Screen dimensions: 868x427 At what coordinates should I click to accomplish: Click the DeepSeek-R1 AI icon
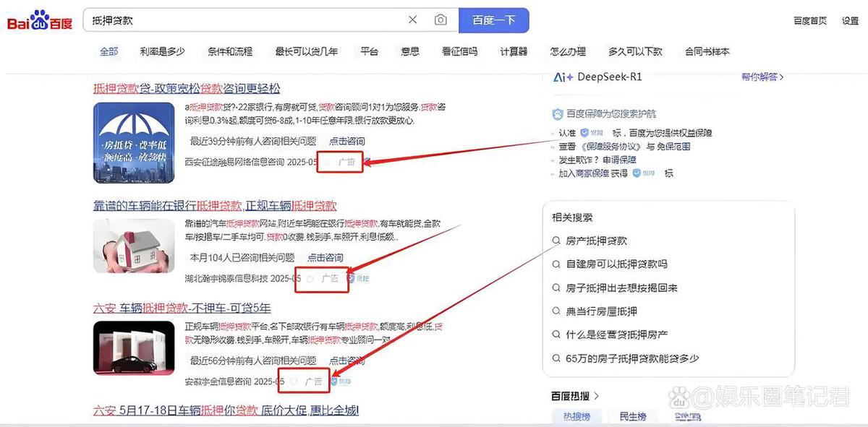pos(563,77)
